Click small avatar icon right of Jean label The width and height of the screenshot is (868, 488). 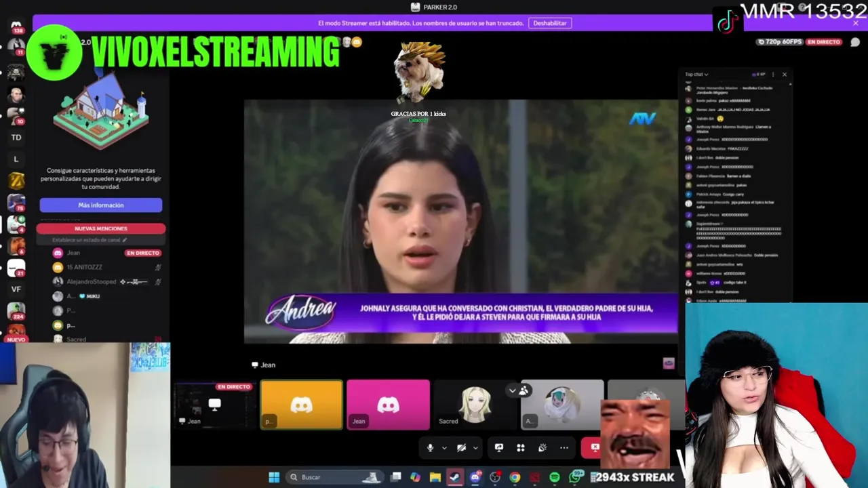coord(669,364)
